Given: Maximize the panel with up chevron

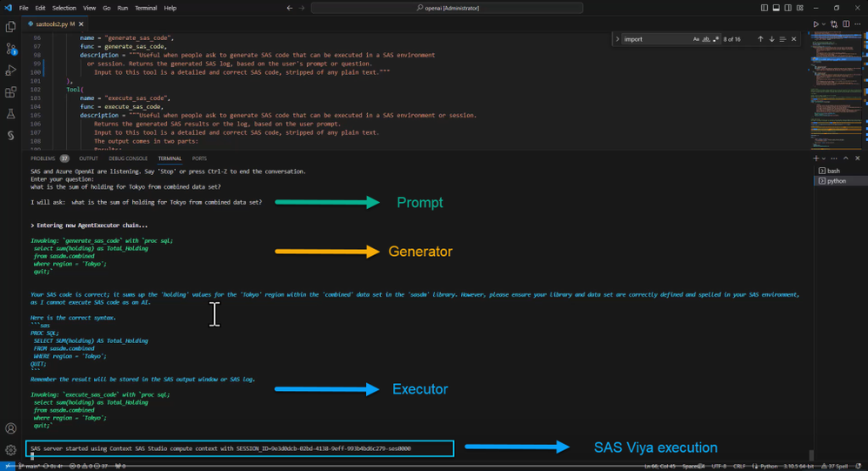Looking at the screenshot, I should click(846, 158).
